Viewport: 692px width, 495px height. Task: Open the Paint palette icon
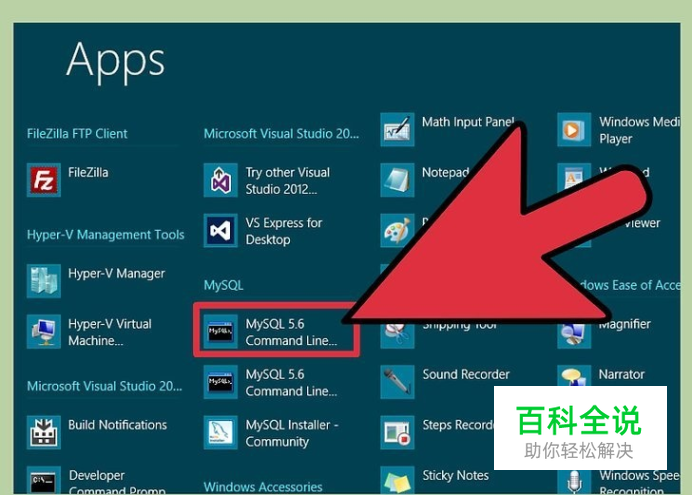coord(397,230)
